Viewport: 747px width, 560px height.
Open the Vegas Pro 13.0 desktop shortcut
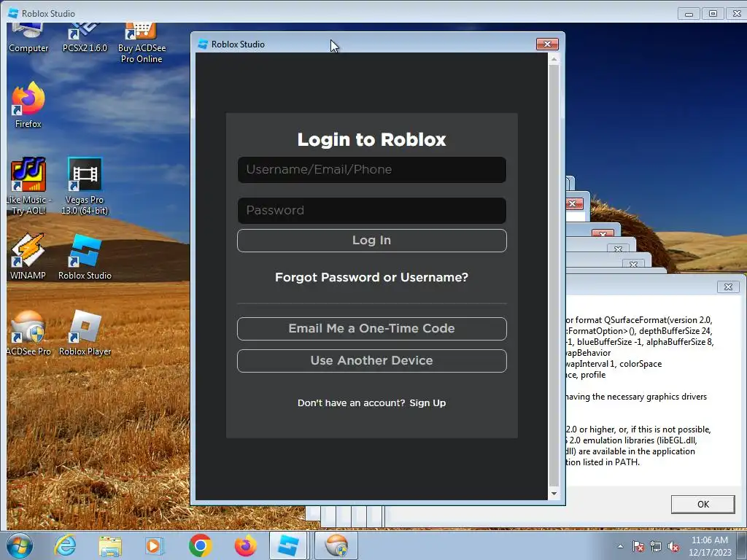(85, 186)
